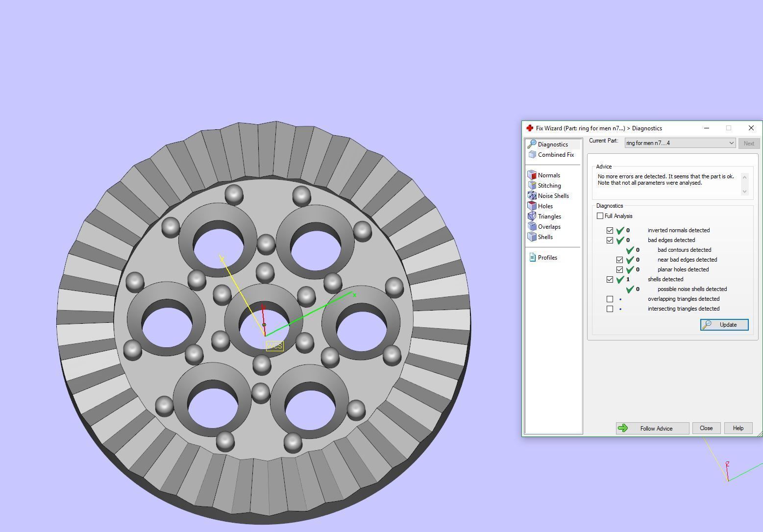Viewport: 763px width, 532px height.
Task: Click the Next part button
Action: [749, 144]
